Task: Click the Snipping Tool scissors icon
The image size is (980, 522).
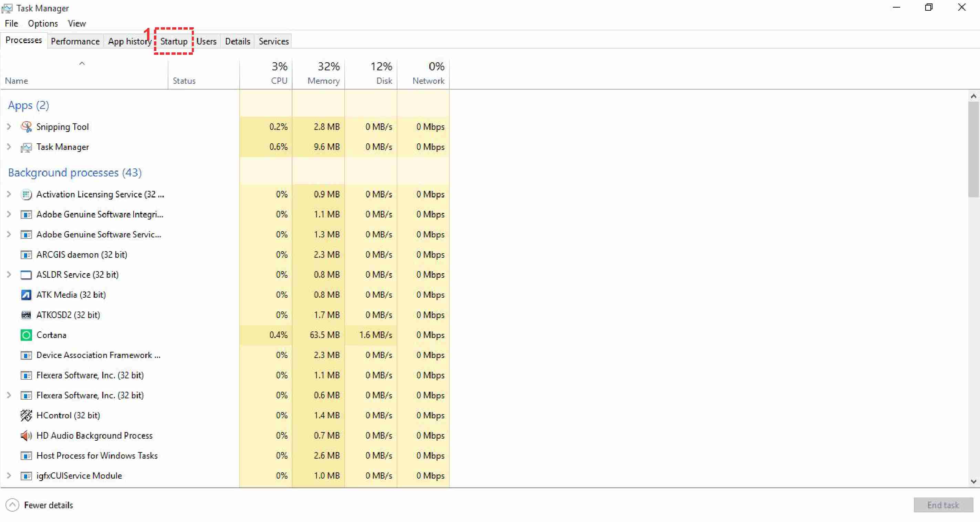Action: 26,127
